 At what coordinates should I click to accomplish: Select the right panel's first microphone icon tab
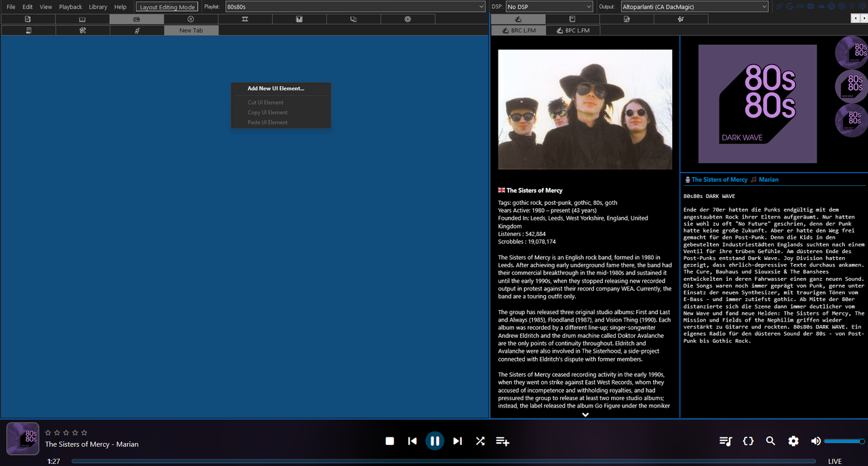click(518, 19)
